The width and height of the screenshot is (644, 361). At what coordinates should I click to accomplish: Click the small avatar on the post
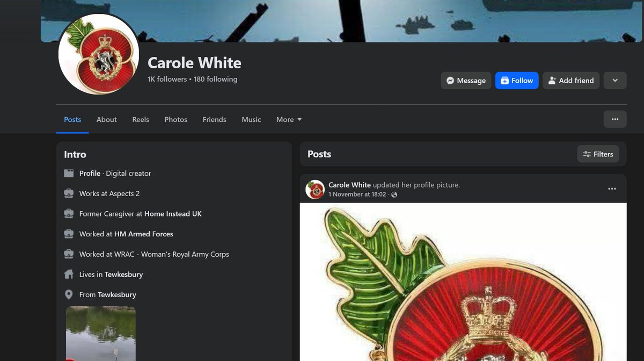pyautogui.click(x=315, y=190)
